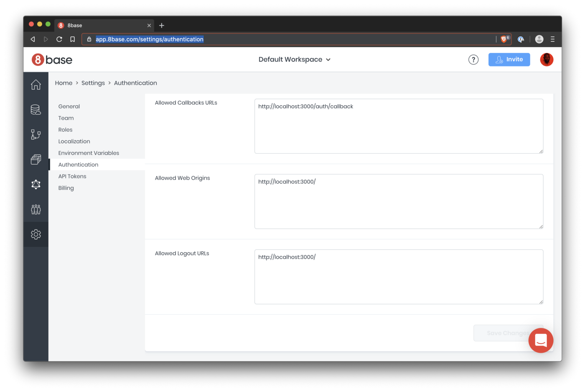Click the profile avatar in the top right
Viewport: 585px width, 392px height.
[547, 59]
